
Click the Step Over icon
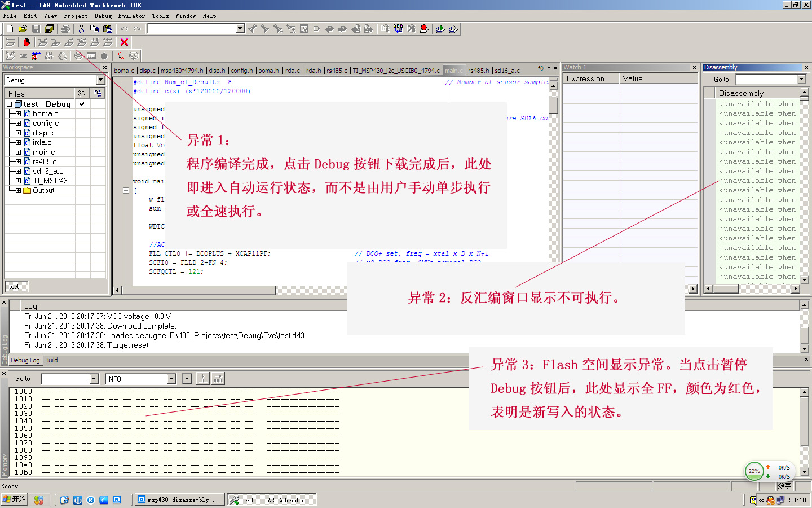43,42
